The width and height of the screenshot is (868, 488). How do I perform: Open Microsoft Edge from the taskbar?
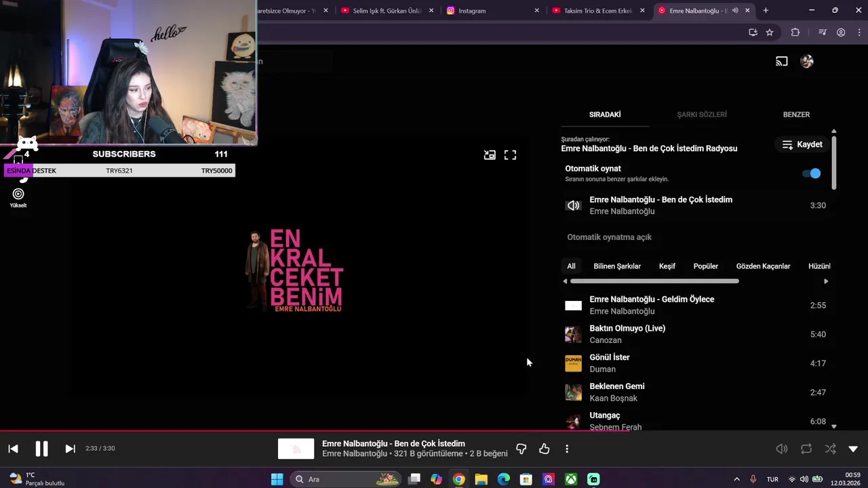[503, 479]
